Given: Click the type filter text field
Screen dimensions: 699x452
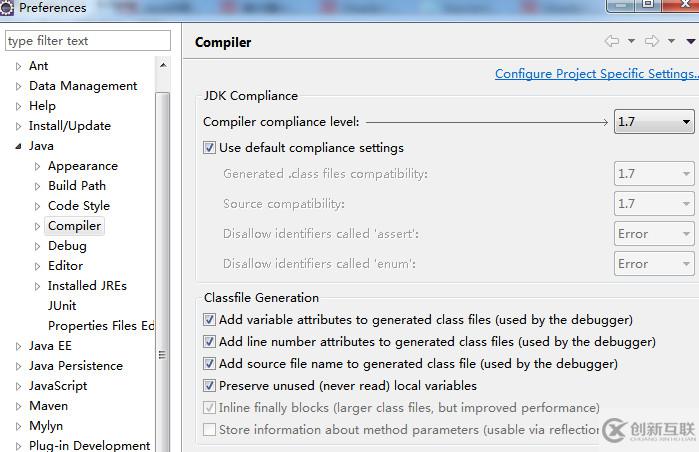Looking at the screenshot, I should 88,41.
